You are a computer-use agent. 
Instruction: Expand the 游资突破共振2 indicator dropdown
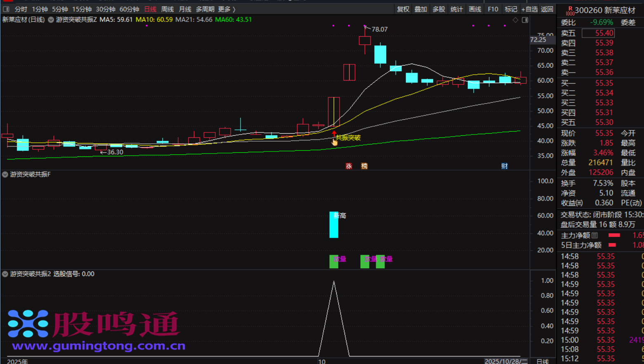tap(5, 274)
